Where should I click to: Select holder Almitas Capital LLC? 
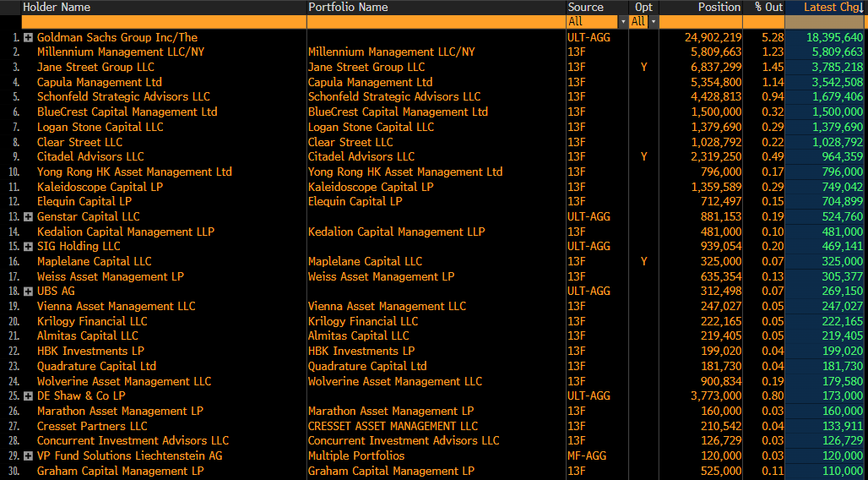coord(88,335)
